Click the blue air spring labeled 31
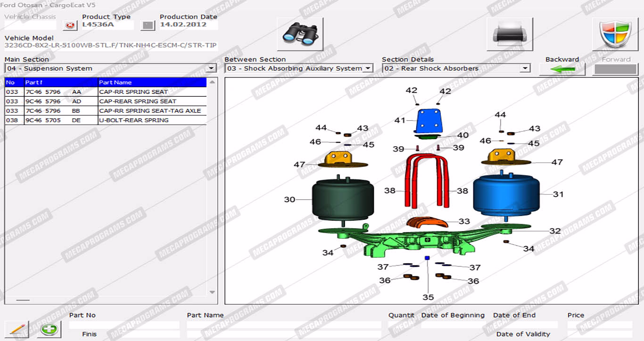Image resolution: width=644 pixels, height=341 pixels. (x=506, y=195)
